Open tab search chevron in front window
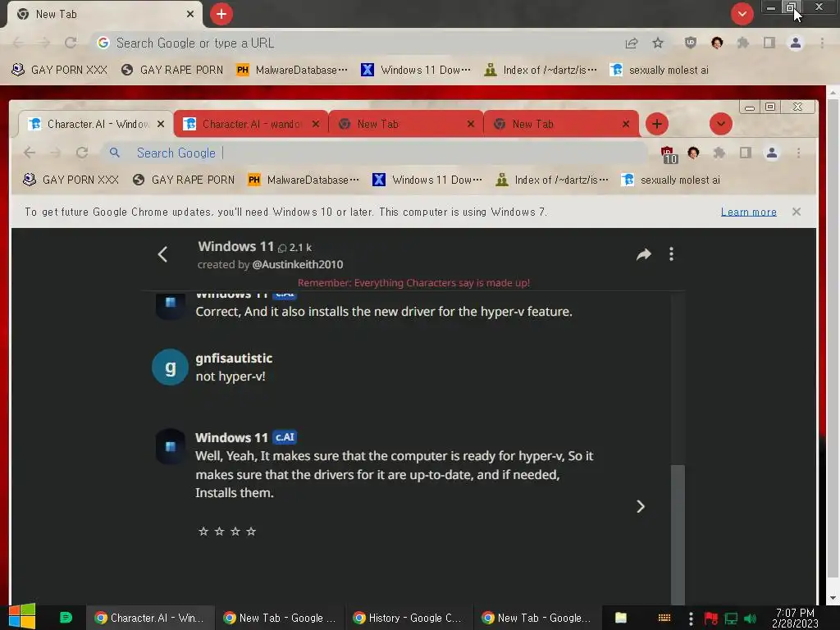This screenshot has height=630, width=840. tap(721, 125)
